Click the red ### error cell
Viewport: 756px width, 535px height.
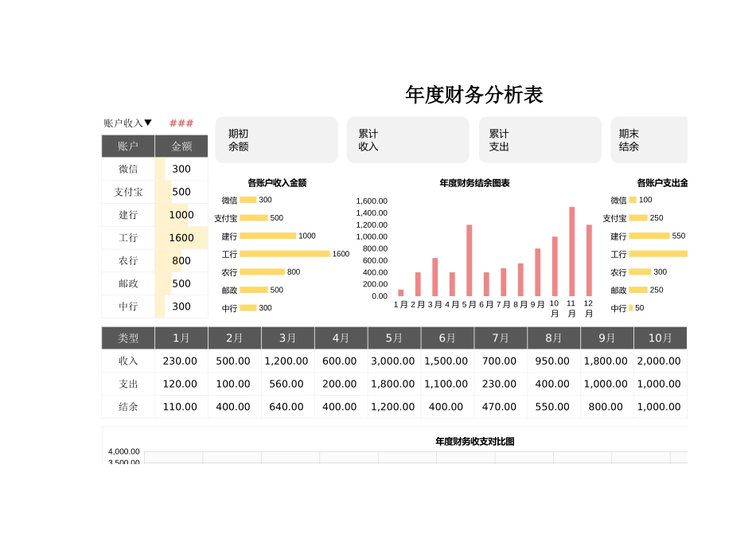pyautogui.click(x=181, y=122)
